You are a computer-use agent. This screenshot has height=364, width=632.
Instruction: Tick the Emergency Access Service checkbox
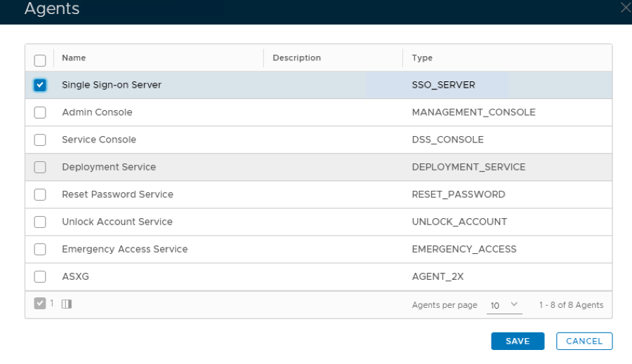click(40, 249)
